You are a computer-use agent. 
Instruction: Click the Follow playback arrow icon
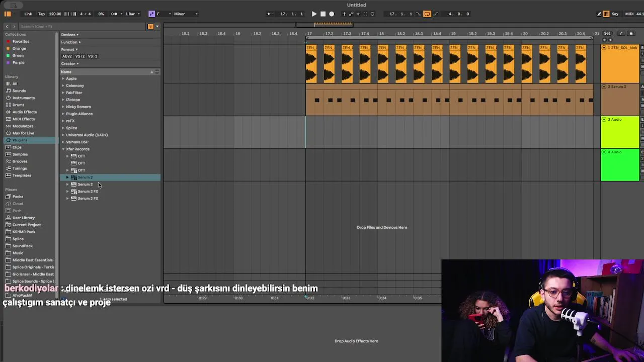pyautogui.click(x=269, y=14)
